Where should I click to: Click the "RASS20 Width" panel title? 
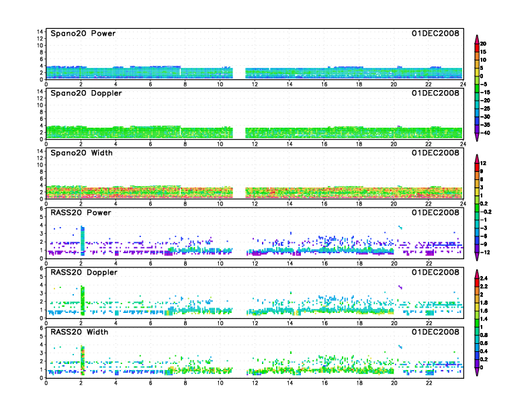79,332
